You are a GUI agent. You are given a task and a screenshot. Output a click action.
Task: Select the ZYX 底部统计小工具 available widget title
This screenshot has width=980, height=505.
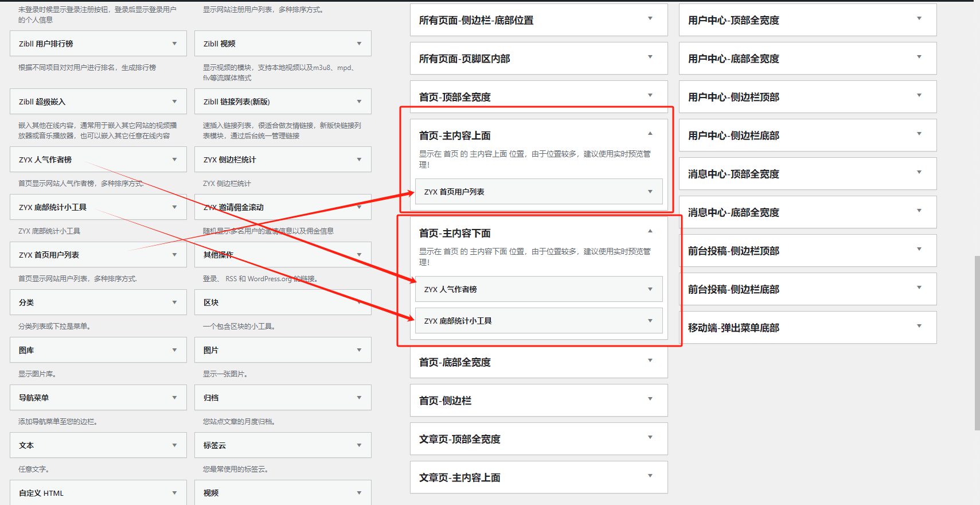[53, 207]
